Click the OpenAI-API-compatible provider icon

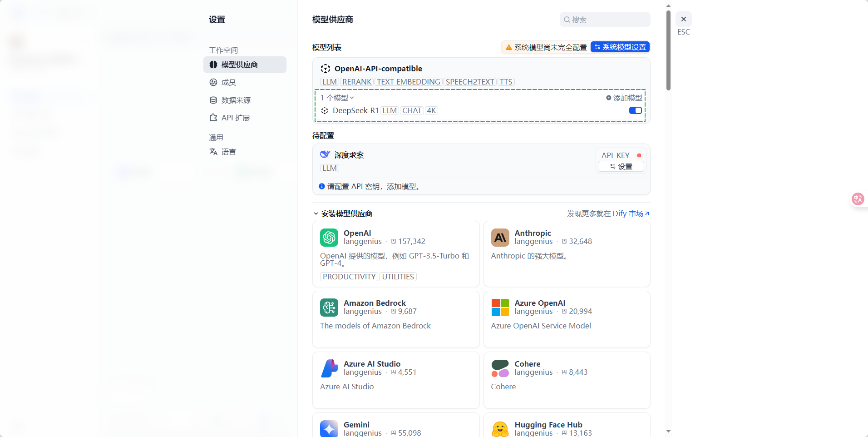click(x=325, y=69)
